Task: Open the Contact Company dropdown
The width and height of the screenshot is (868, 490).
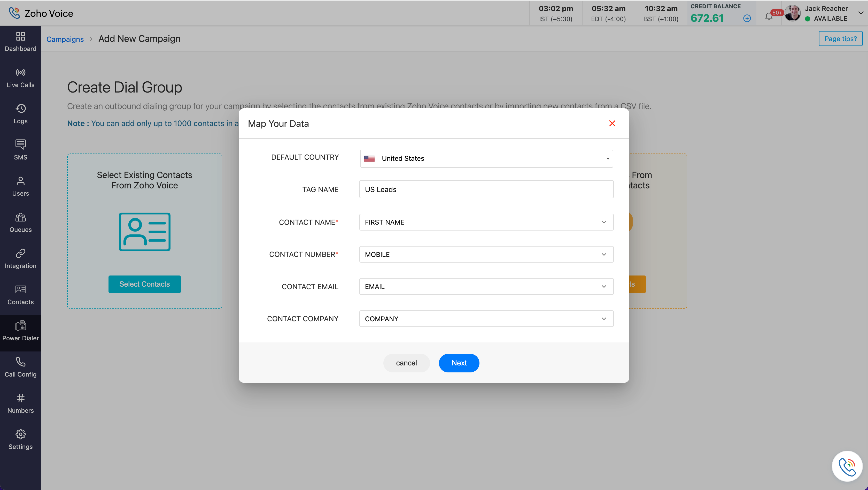Action: (x=486, y=319)
